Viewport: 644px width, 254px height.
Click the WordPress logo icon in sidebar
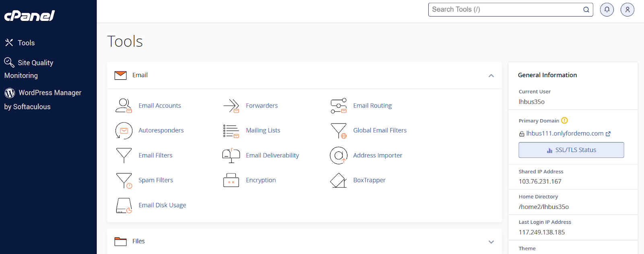(x=10, y=93)
